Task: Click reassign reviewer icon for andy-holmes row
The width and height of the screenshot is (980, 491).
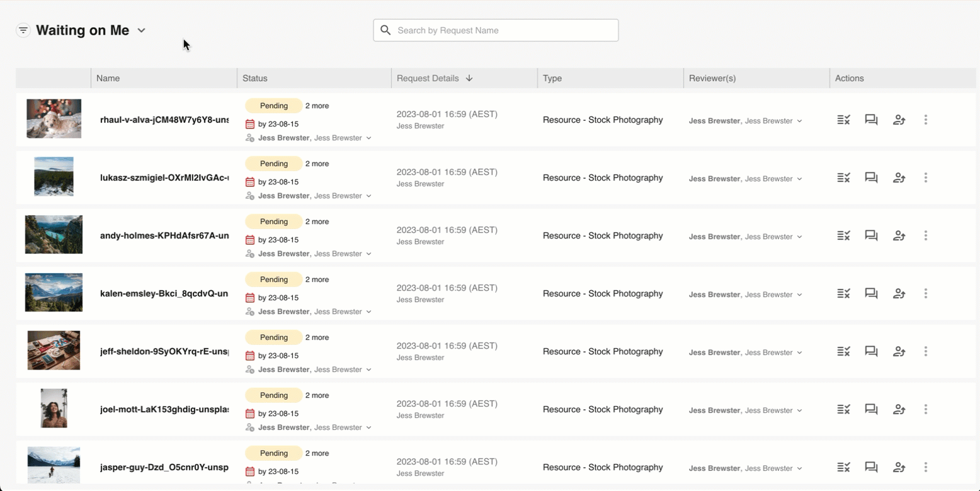Action: [899, 235]
